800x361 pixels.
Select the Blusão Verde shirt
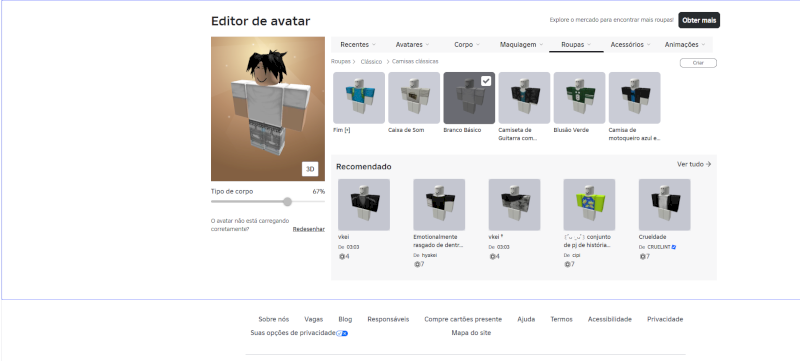tap(579, 97)
